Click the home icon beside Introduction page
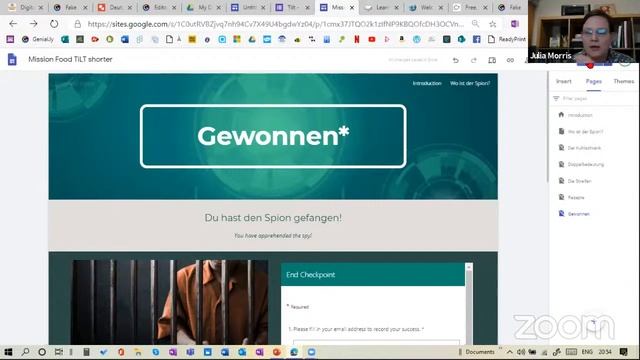Screen dimensions: 640x360 561,115
